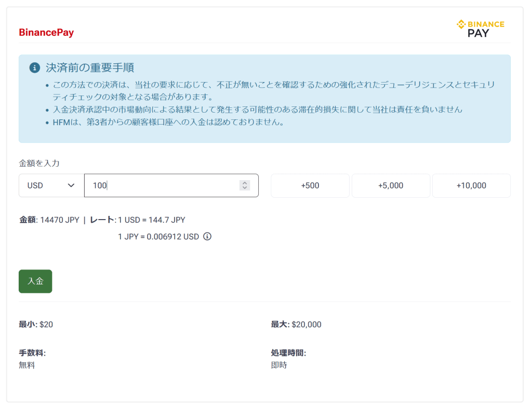This screenshot has width=532, height=408.
Task: Click the 金額: 14470 JPY text
Action: click(x=49, y=220)
